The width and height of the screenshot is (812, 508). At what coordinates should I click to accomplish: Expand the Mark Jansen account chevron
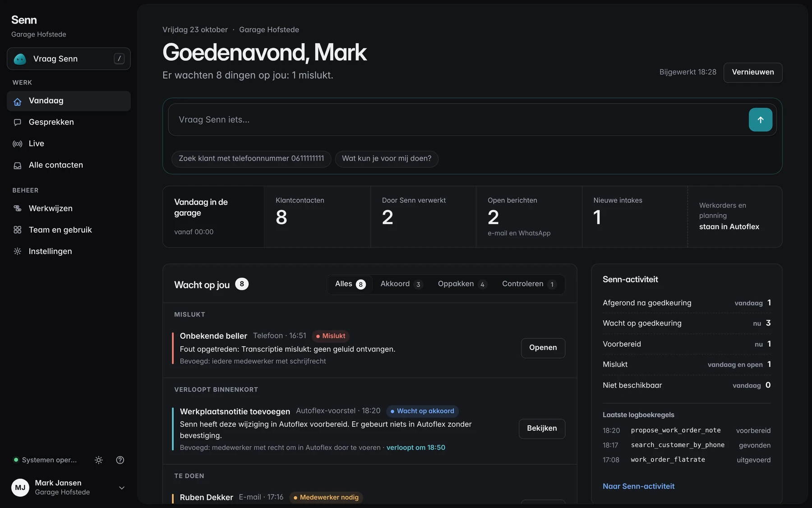pyautogui.click(x=122, y=488)
